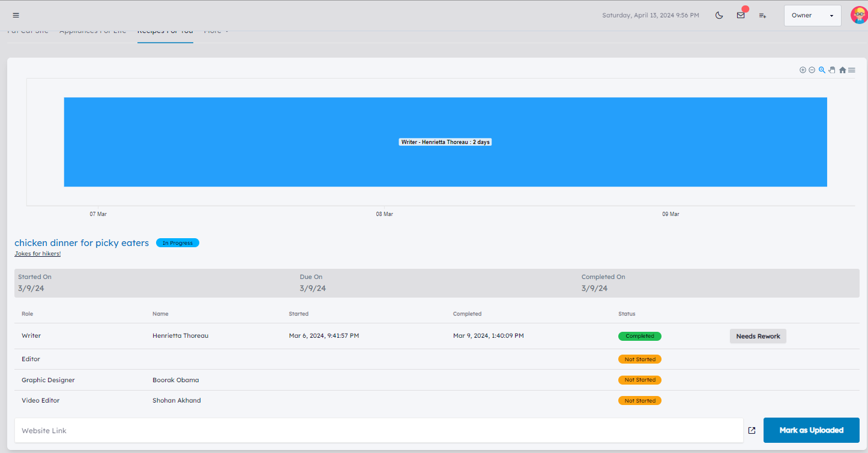
Task: Click the Started column header
Action: 299,314
